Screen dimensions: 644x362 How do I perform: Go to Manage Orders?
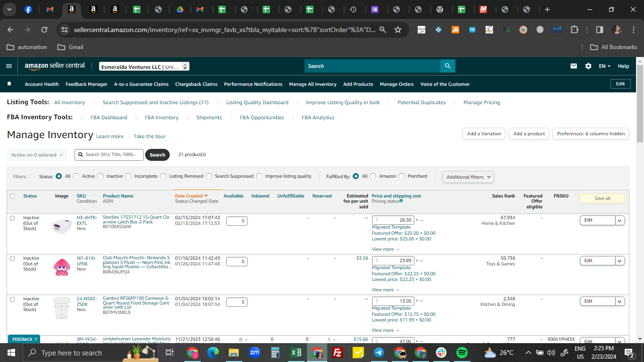coord(396,84)
